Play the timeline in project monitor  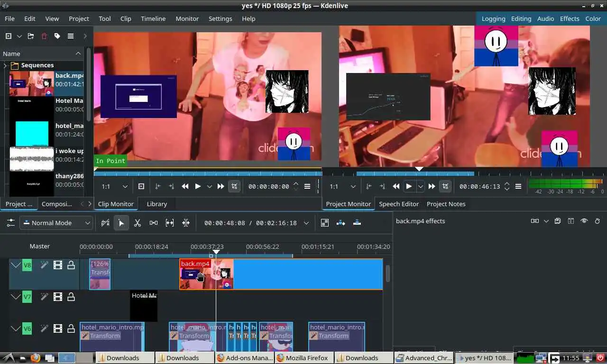(x=409, y=186)
